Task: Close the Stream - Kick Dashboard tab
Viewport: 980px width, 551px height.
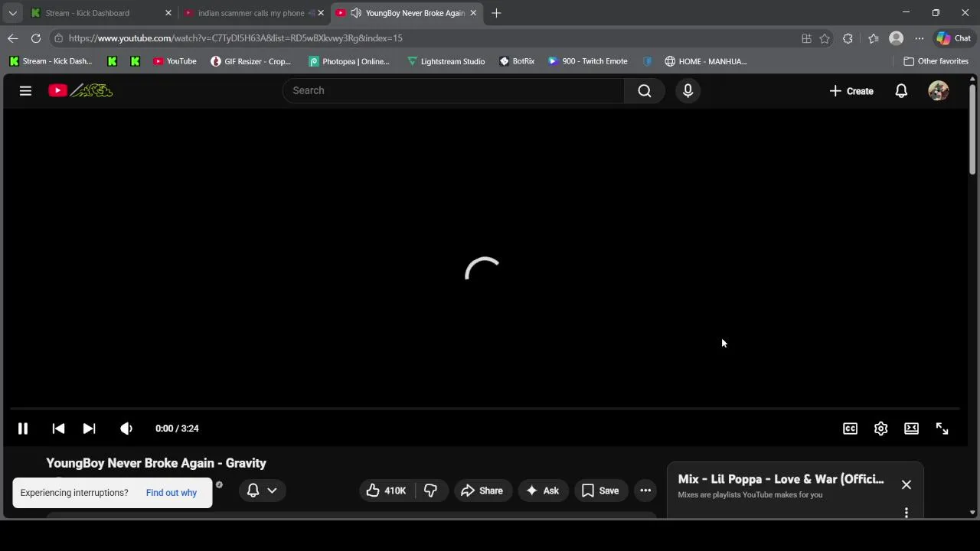Action: 168,13
